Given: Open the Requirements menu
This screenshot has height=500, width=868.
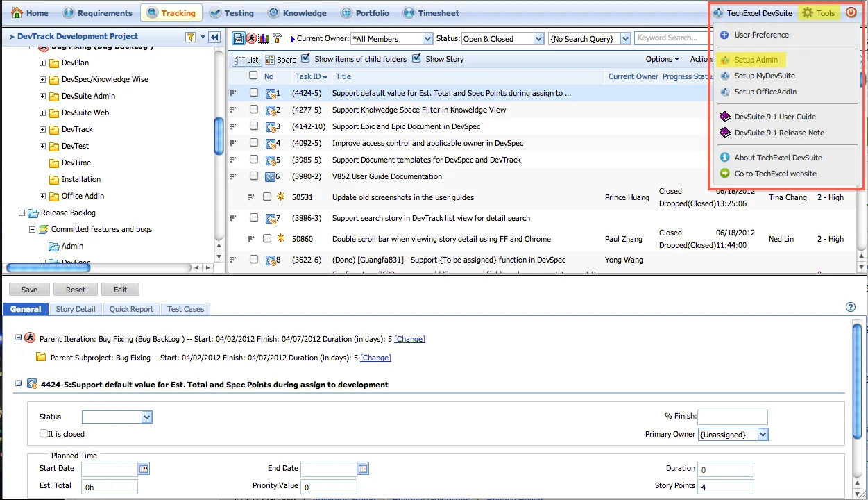Looking at the screenshot, I should pyautogui.click(x=97, y=12).
